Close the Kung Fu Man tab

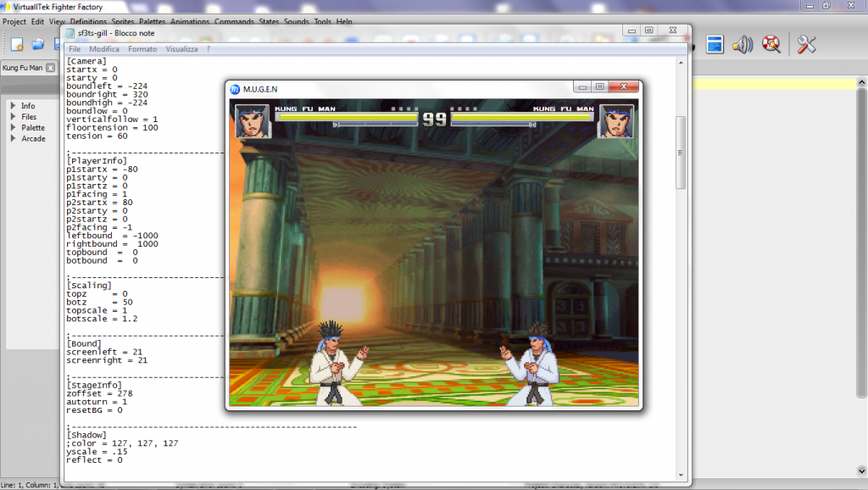tap(50, 68)
